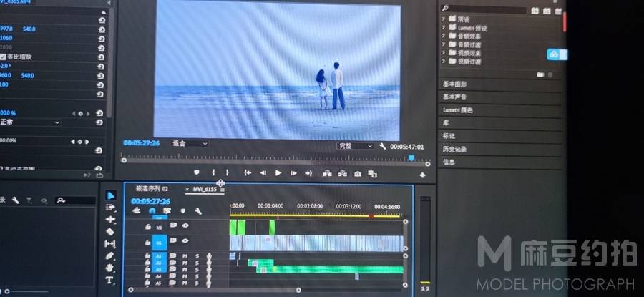Export frame with camera icon
644x297 pixels.
[x=358, y=174]
